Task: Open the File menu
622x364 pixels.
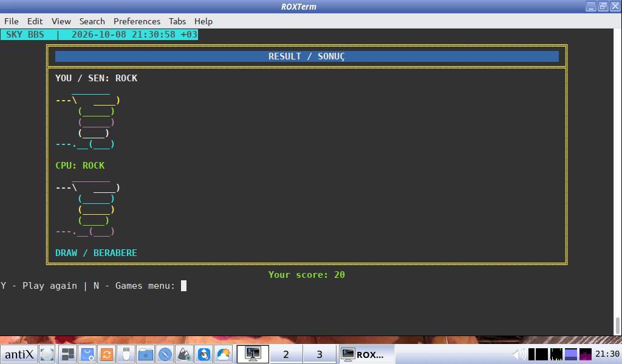Action: coord(12,21)
